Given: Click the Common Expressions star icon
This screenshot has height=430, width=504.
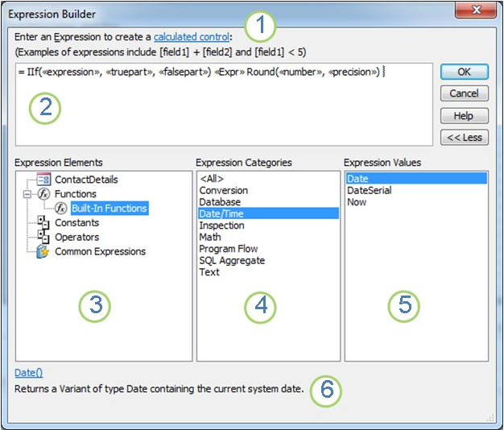Looking at the screenshot, I should [43, 251].
